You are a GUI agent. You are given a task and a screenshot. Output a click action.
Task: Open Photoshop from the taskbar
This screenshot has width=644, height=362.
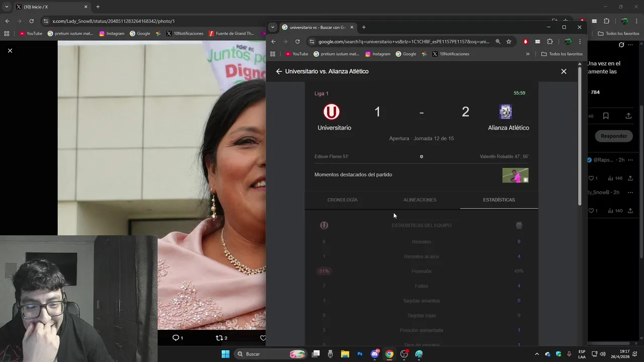360,354
